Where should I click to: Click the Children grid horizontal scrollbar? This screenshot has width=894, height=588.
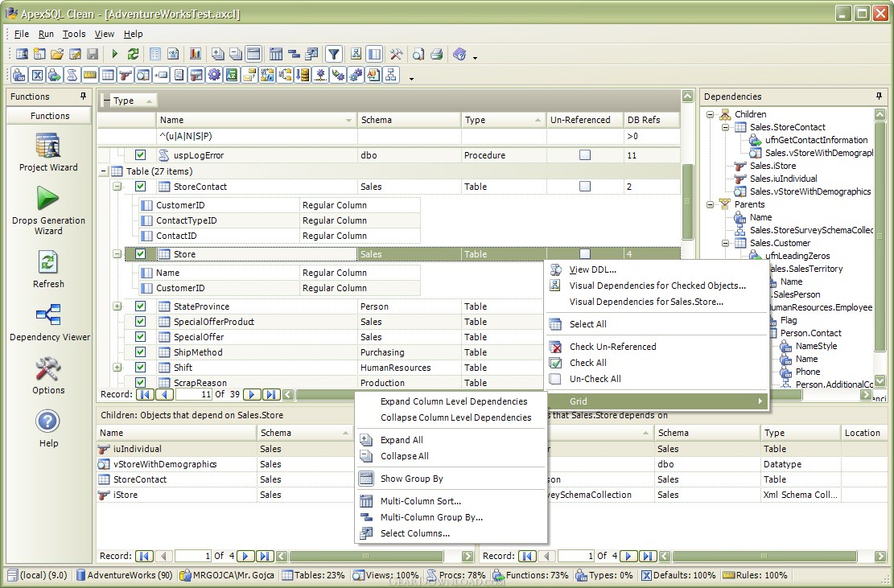(x=366, y=556)
